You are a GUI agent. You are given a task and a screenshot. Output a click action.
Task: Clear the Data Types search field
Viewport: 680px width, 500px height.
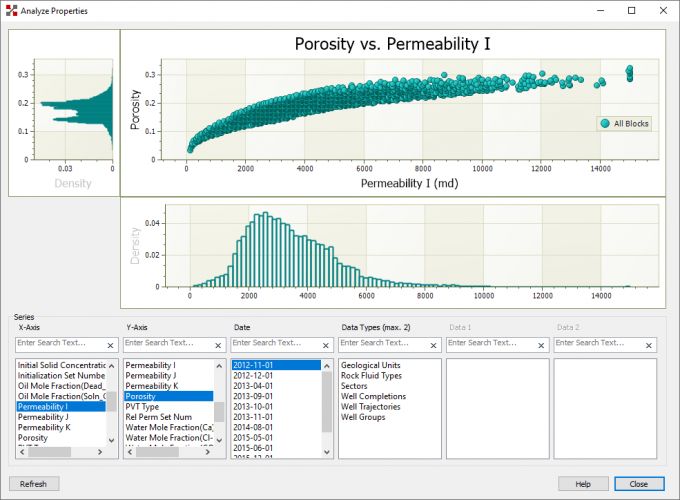[435, 344]
